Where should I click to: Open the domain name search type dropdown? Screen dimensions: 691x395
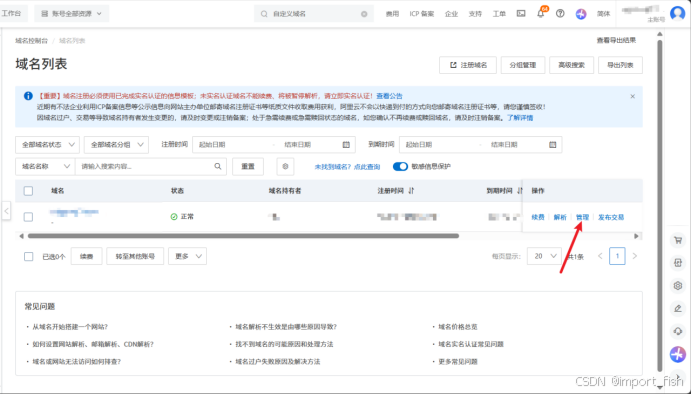pos(45,166)
